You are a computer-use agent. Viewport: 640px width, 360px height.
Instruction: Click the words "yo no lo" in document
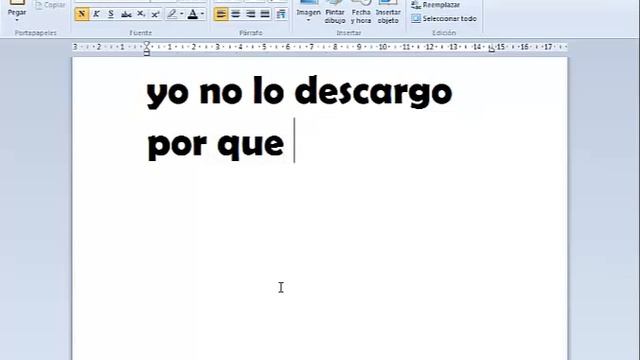215,92
